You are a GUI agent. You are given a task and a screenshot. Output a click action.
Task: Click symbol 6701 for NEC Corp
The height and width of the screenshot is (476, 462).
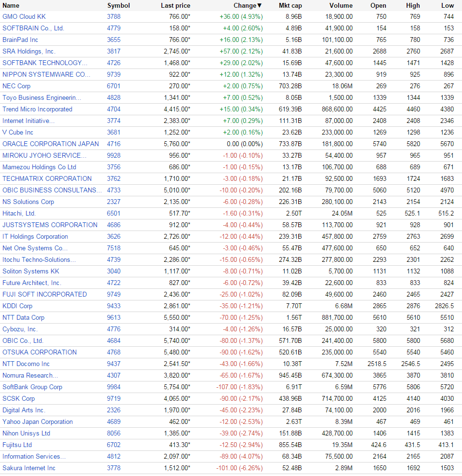click(x=114, y=86)
